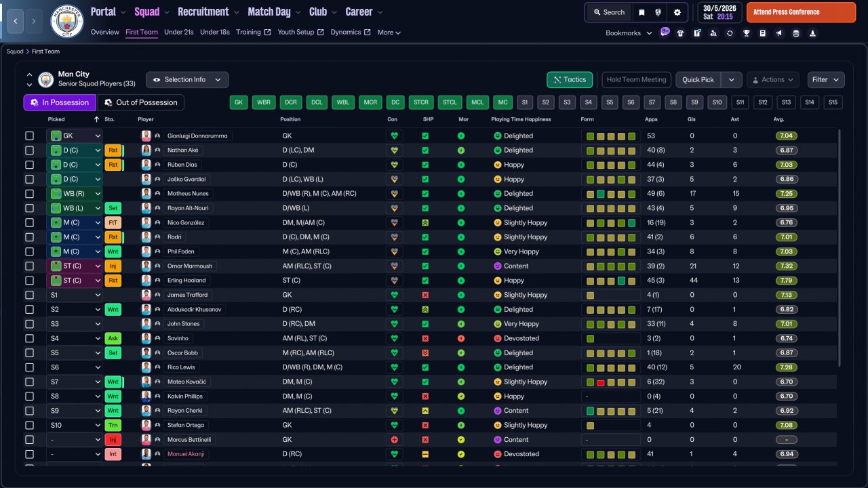Open the coins stack finances icon
This screenshot has width=868, height=488.
coord(795,33)
